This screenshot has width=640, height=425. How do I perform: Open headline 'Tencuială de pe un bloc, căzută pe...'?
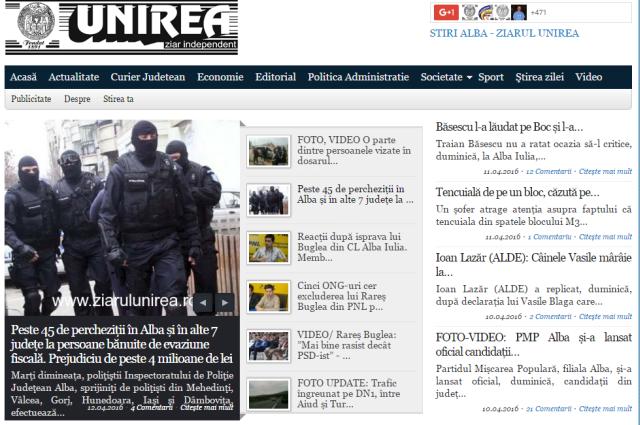[517, 192]
